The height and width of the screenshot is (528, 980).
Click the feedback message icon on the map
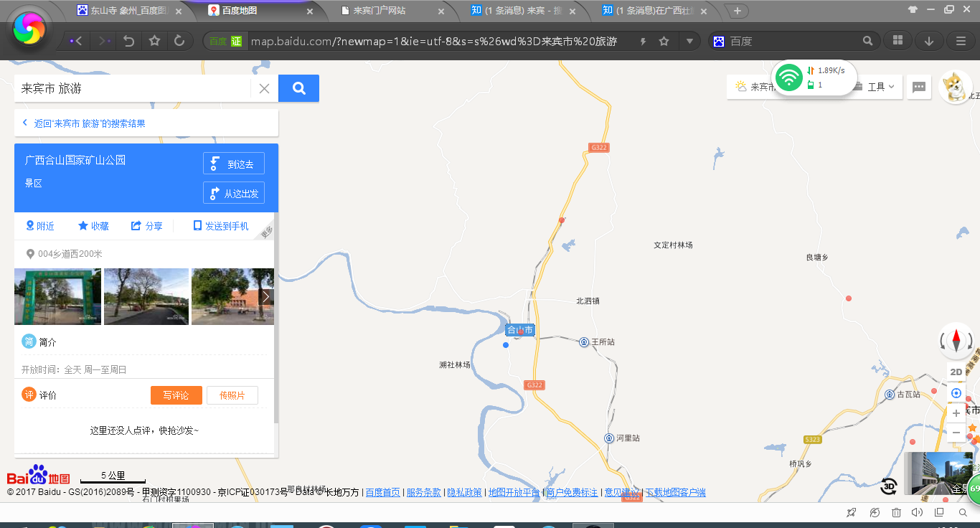pos(919,87)
